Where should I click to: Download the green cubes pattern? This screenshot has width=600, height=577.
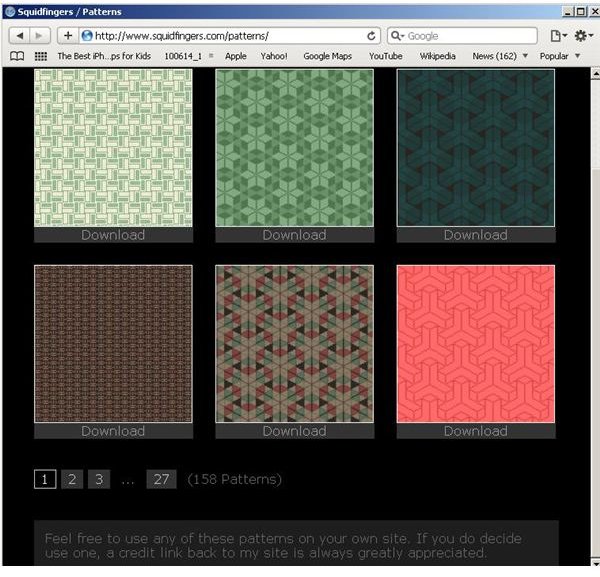tap(295, 235)
